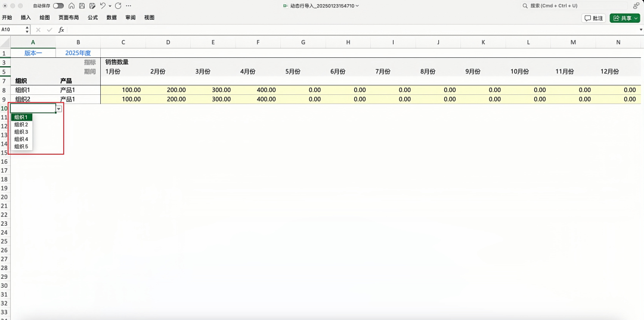Choose 组织5 from the dropdown list
The width and height of the screenshot is (644, 320).
[x=21, y=146]
